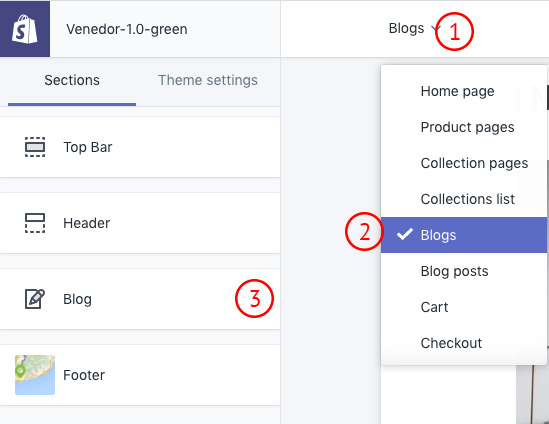Switch to the Sections tab
Image resolution: width=549 pixels, height=424 pixels.
tap(72, 80)
